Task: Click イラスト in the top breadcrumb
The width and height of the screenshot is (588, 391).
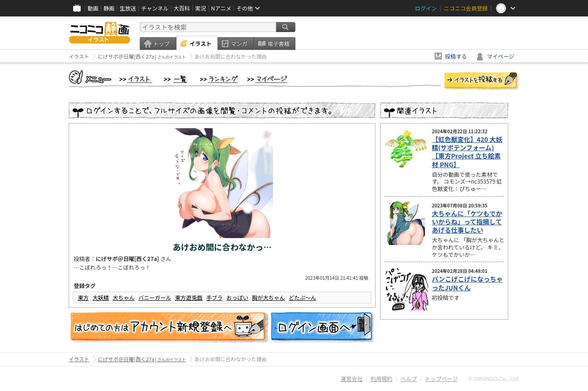Action: click(x=79, y=56)
